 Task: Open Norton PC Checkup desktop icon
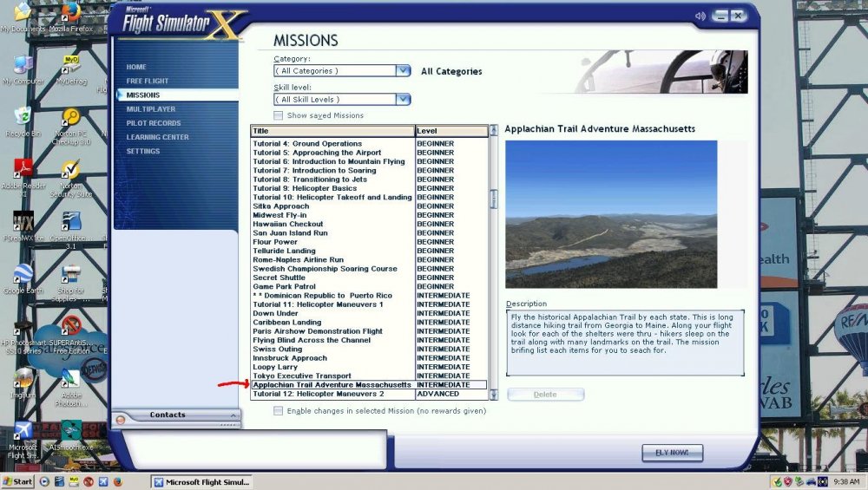click(71, 126)
